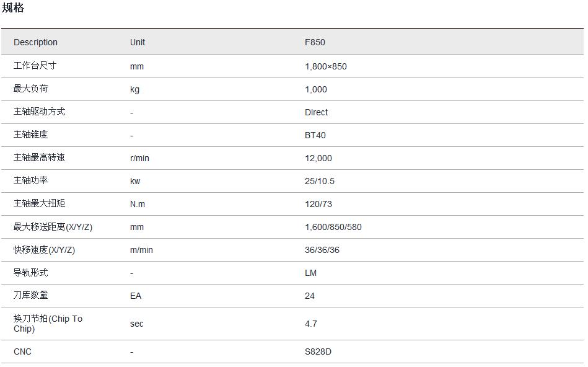Image resolution: width=588 pixels, height=367 pixels.
Task: Click the 4.7 chip-to-chip time value
Action: coord(311,324)
